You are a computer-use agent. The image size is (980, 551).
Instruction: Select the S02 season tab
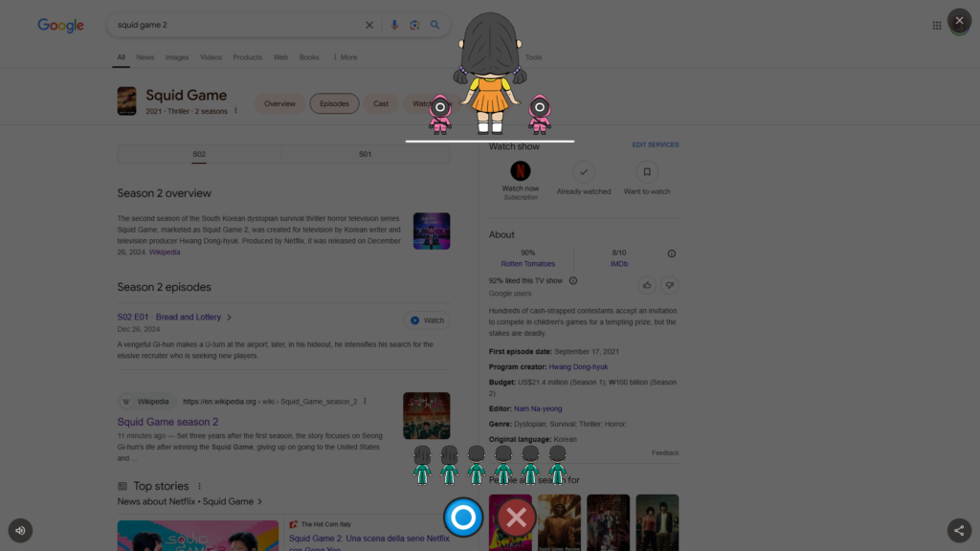[199, 154]
